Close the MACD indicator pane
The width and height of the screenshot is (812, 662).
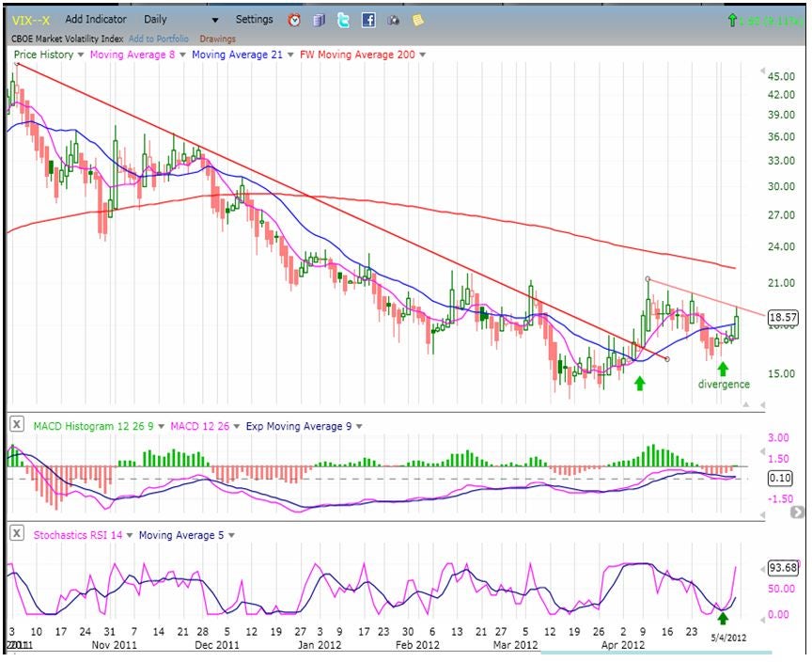(17, 425)
